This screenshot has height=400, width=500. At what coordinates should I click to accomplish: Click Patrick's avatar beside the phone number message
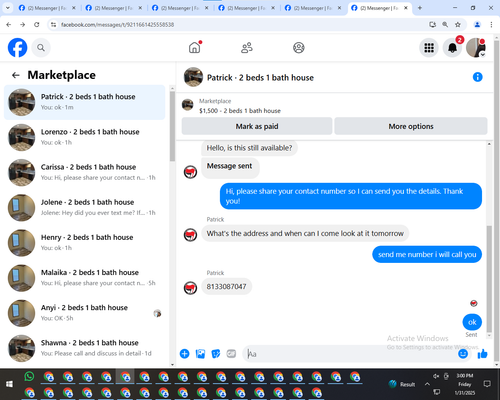click(x=190, y=288)
